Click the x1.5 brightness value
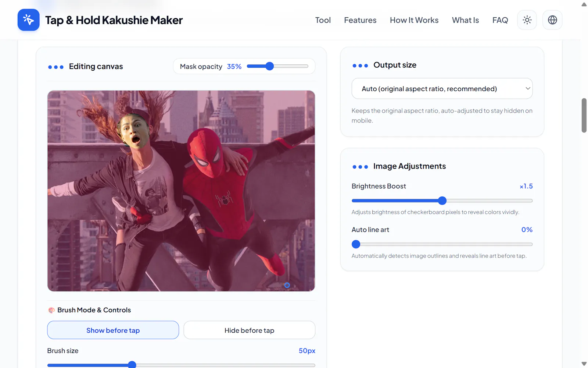The image size is (588, 368). point(526,186)
